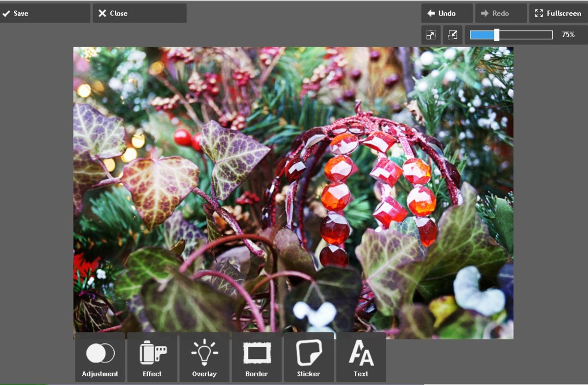Click the Fullscreen expand icon
This screenshot has width=588, height=385.
click(539, 13)
